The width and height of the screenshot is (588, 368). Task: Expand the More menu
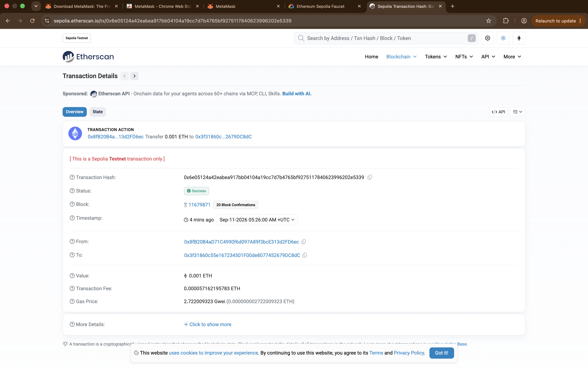512,57
